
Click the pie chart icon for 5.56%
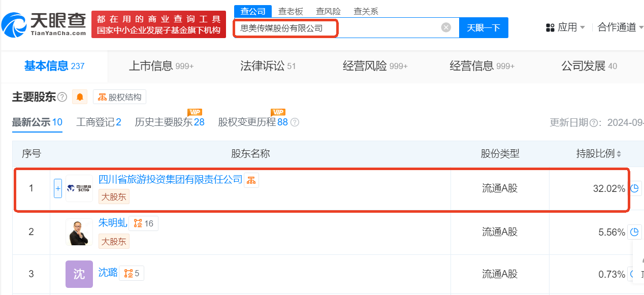click(635, 232)
